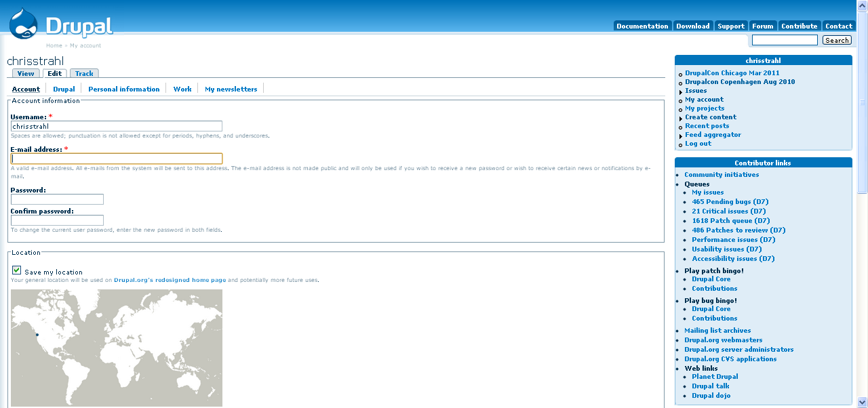Screen dimensions: 868x408
Task: Open Contact in top navigation
Action: (839, 26)
